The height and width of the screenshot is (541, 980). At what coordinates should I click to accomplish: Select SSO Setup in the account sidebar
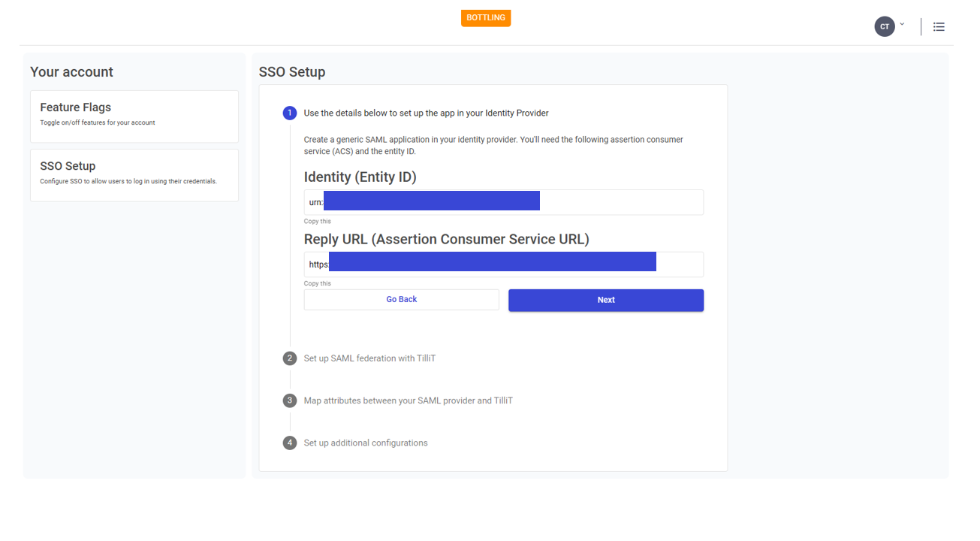point(134,175)
